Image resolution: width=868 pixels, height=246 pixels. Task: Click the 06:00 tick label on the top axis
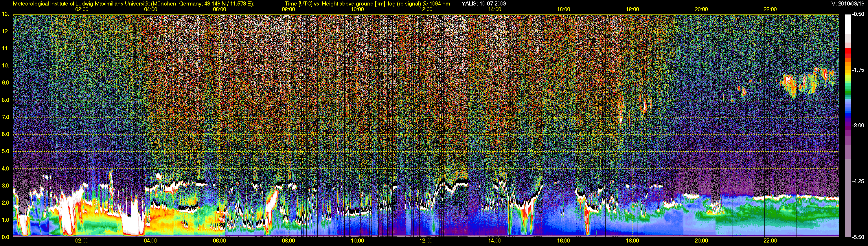click(x=219, y=10)
